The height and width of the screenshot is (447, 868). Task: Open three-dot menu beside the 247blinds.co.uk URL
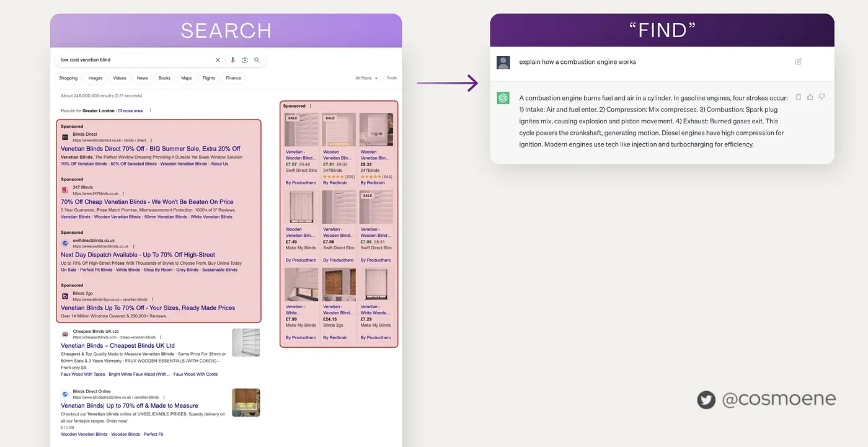point(123,193)
